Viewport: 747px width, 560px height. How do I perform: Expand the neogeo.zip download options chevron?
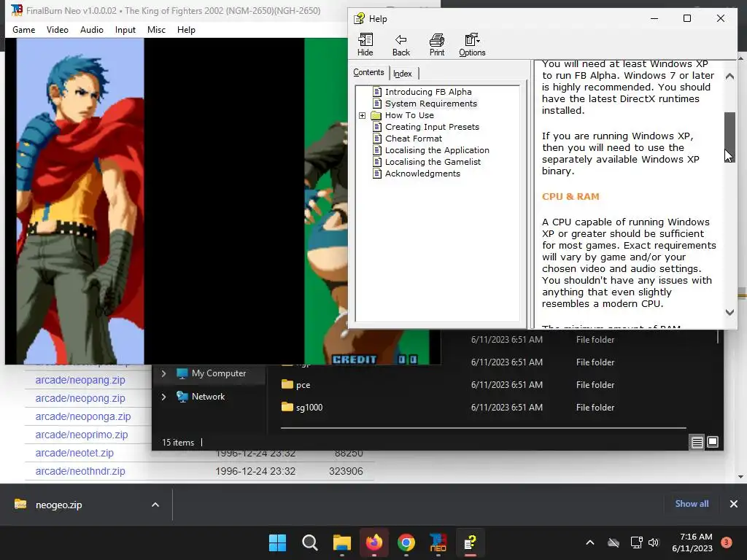click(155, 505)
